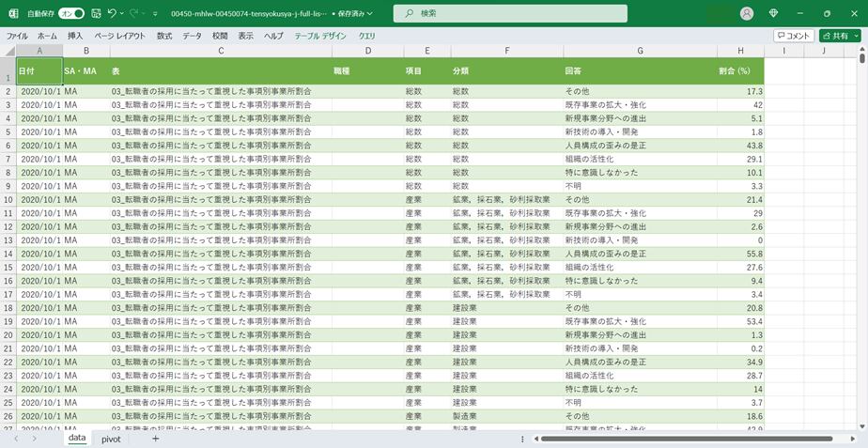Click the diamond premium icon
Viewport: 868px width, 448px height.
pyautogui.click(x=773, y=13)
